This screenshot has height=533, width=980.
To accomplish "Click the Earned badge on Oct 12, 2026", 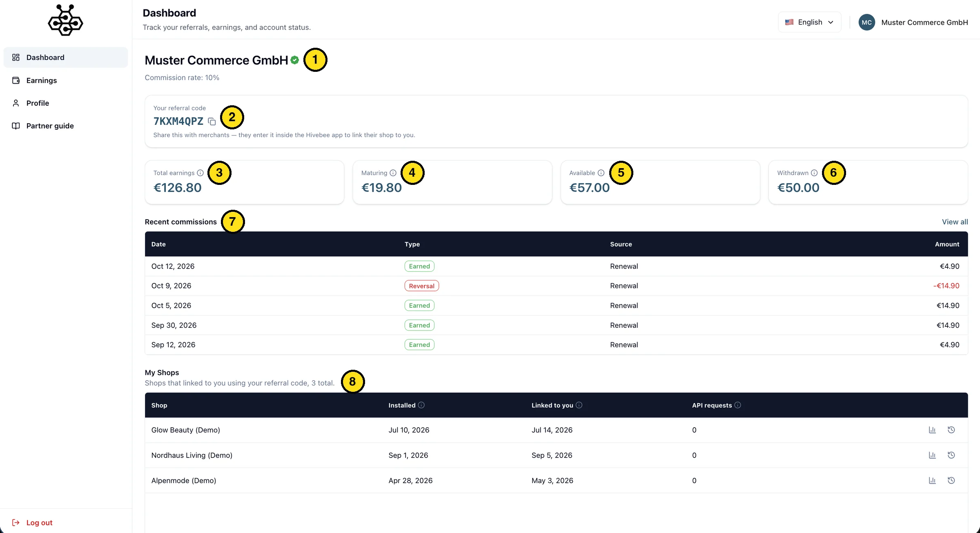I will click(x=419, y=266).
